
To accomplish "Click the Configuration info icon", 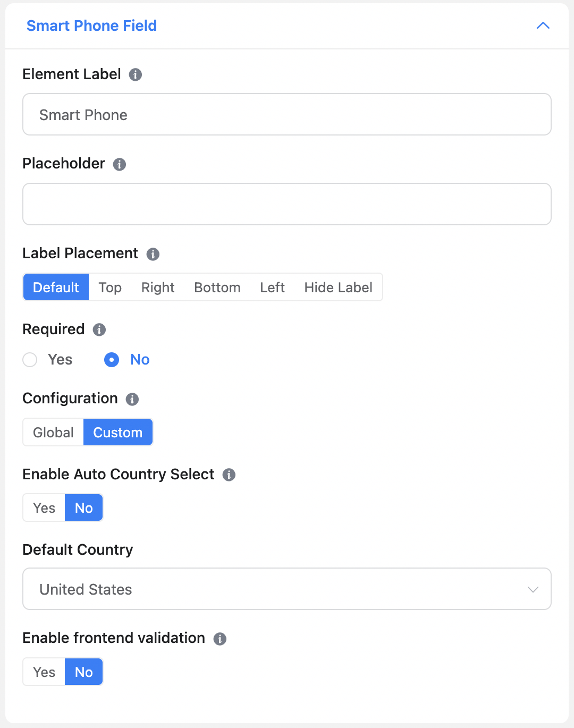I will pyautogui.click(x=132, y=399).
